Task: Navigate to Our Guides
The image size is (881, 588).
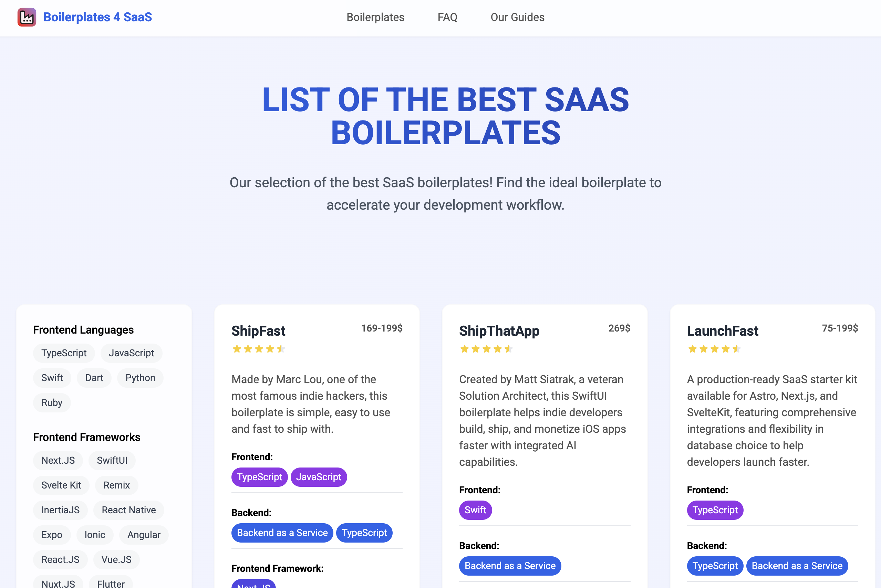Action: tap(518, 17)
